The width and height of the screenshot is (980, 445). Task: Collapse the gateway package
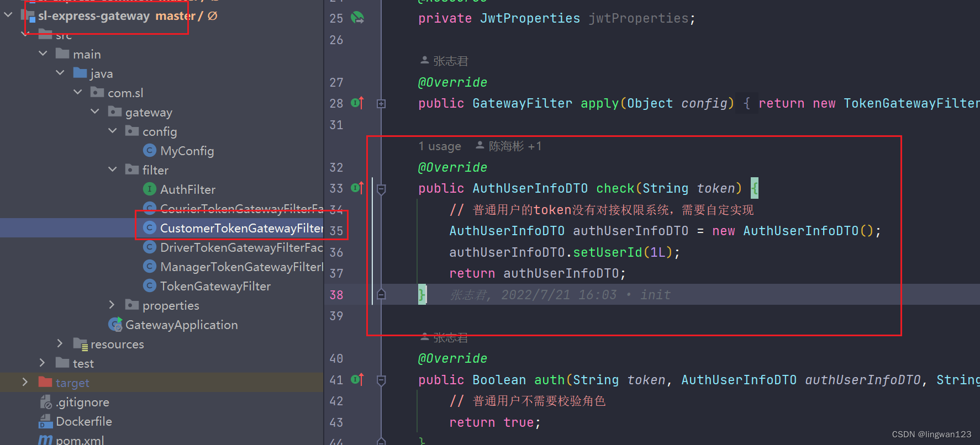pos(95,112)
